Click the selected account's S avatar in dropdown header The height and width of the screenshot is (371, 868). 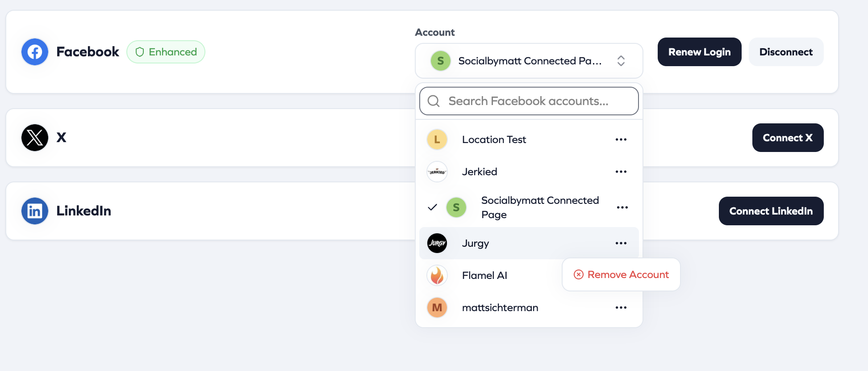pyautogui.click(x=441, y=61)
